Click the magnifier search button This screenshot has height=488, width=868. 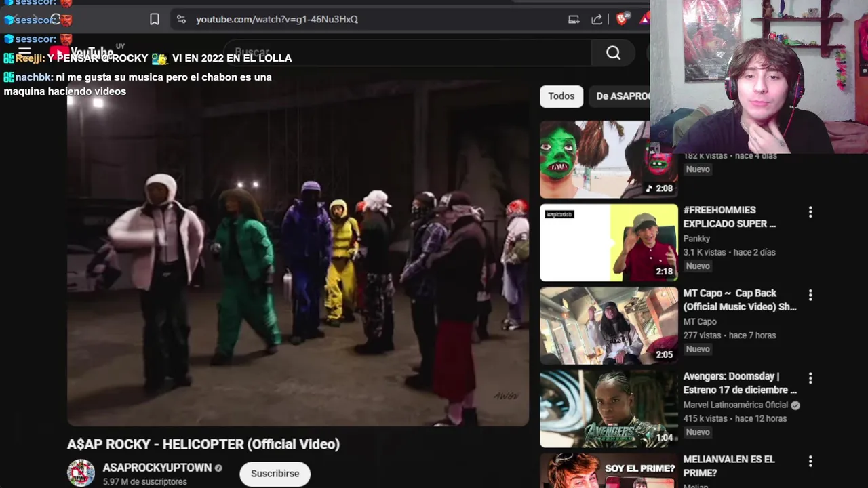pyautogui.click(x=613, y=53)
